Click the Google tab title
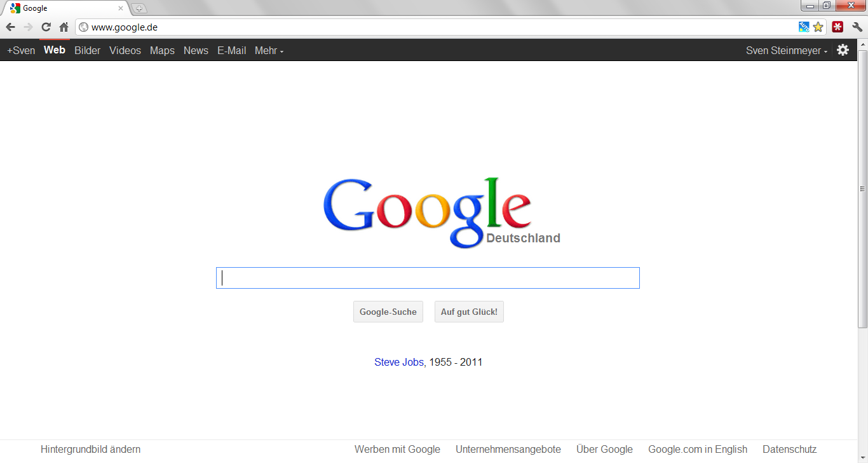868x463 pixels. tap(35, 8)
